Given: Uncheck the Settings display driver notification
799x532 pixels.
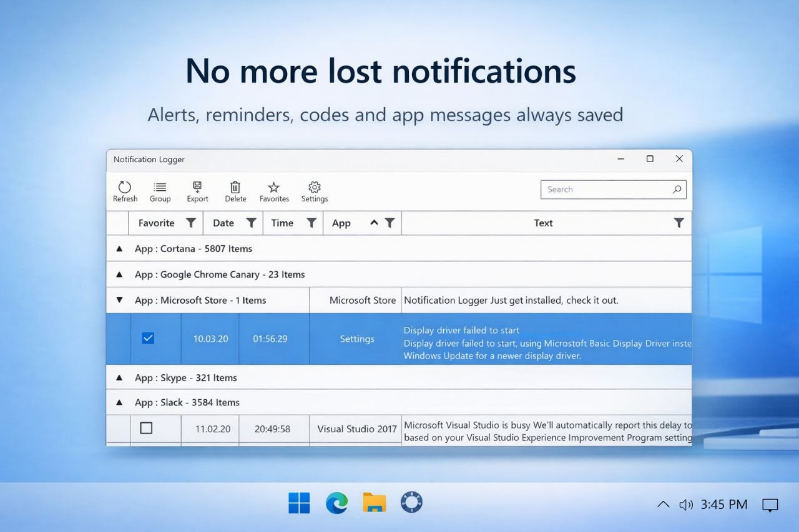Looking at the screenshot, I should [147, 337].
